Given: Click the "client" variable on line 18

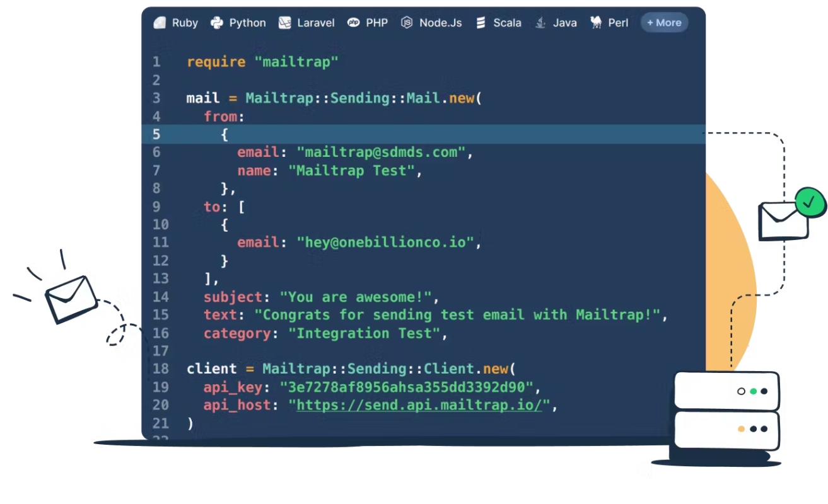Looking at the screenshot, I should coord(212,369).
